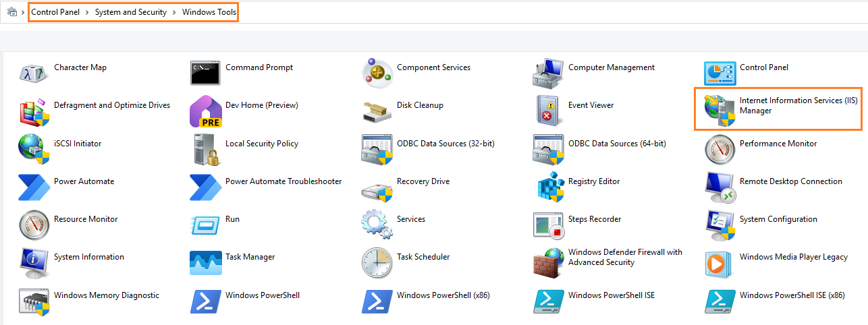
Task: Expand the chevron after System and Security
Action: click(175, 12)
